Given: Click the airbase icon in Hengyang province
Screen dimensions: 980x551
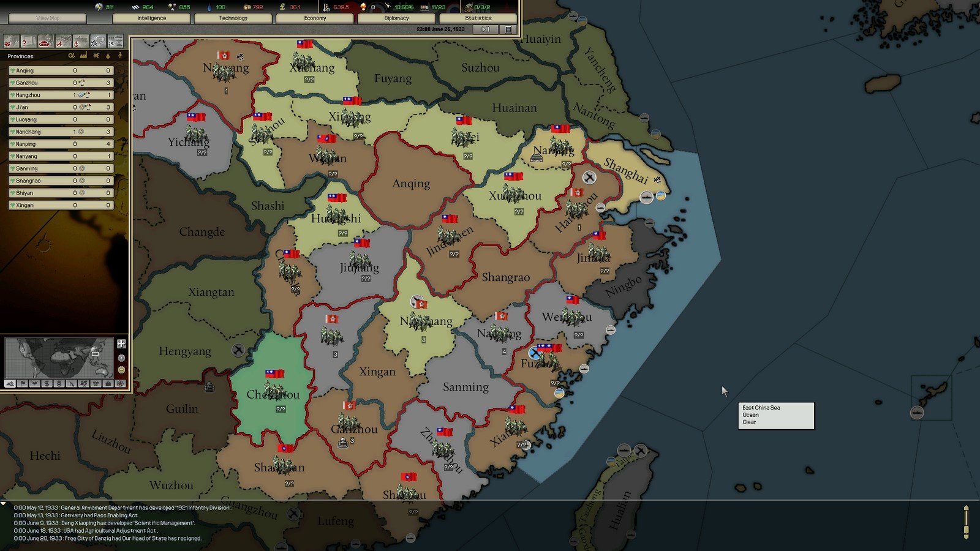Looking at the screenshot, I should click(x=238, y=350).
